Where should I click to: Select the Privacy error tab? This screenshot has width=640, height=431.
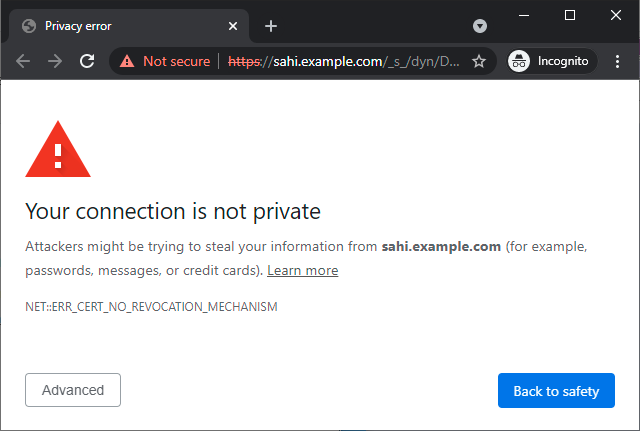tap(120, 26)
